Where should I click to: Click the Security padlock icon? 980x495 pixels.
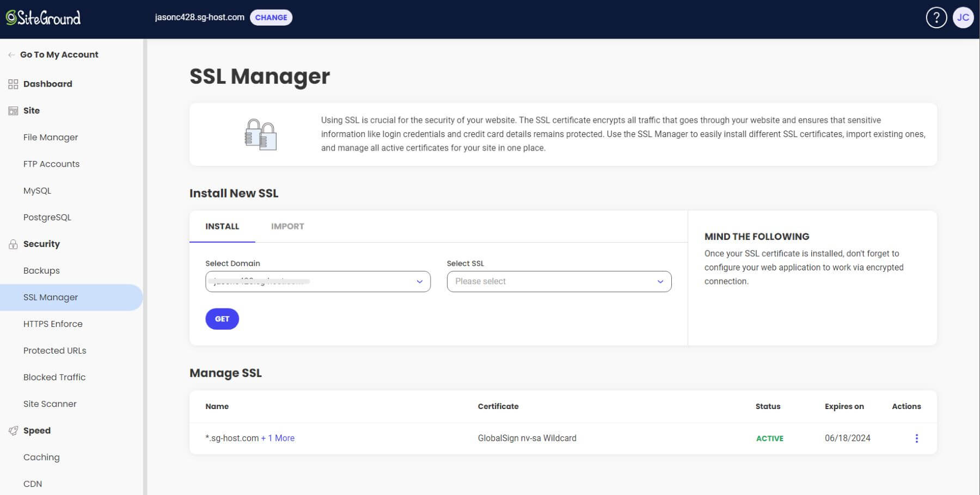[x=12, y=244]
